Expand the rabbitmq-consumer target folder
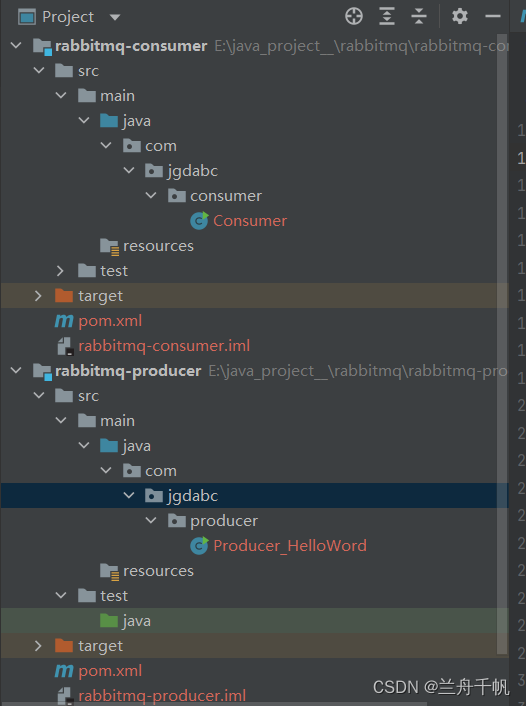The image size is (526, 706). 38,295
